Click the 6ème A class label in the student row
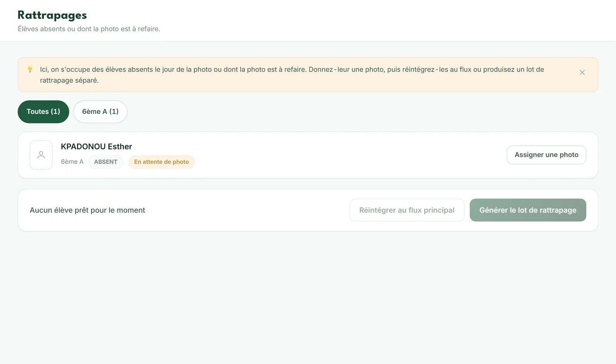The height and width of the screenshot is (364, 616). (x=72, y=162)
